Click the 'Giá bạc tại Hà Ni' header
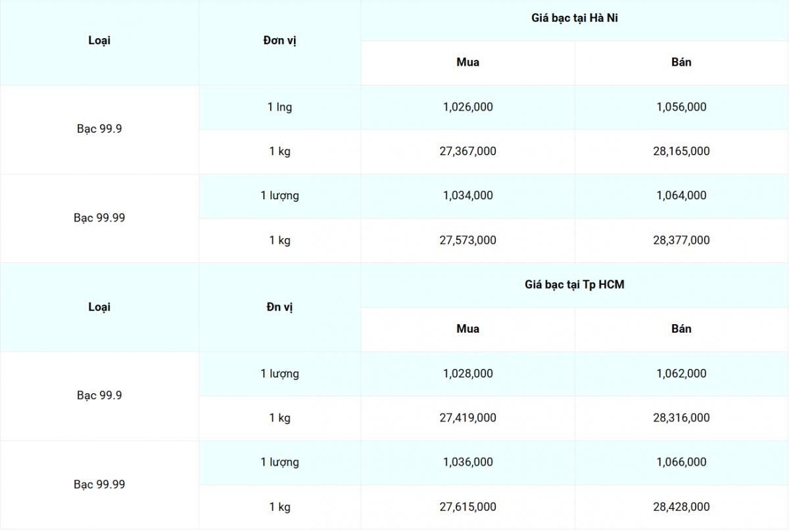This screenshot has width=789, height=532. [575, 18]
